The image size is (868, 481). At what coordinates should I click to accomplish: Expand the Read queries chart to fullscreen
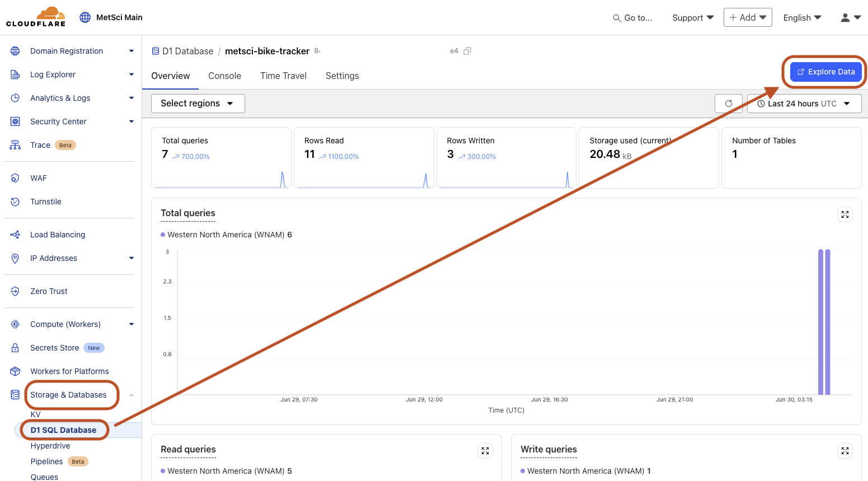(485, 450)
